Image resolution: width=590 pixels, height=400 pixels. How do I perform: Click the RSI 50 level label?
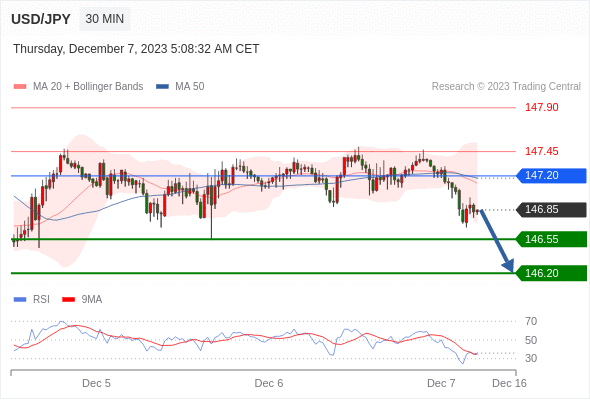pos(531,341)
